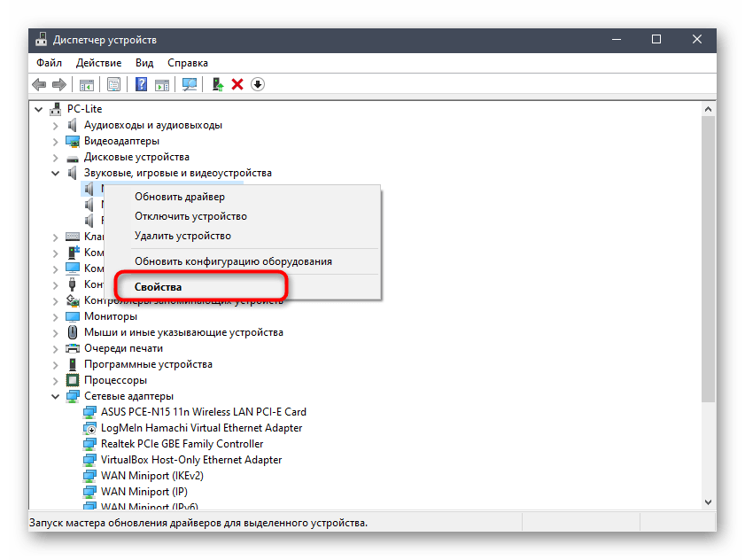Expand Мыши и иные указывающие устройства

pos(55,333)
